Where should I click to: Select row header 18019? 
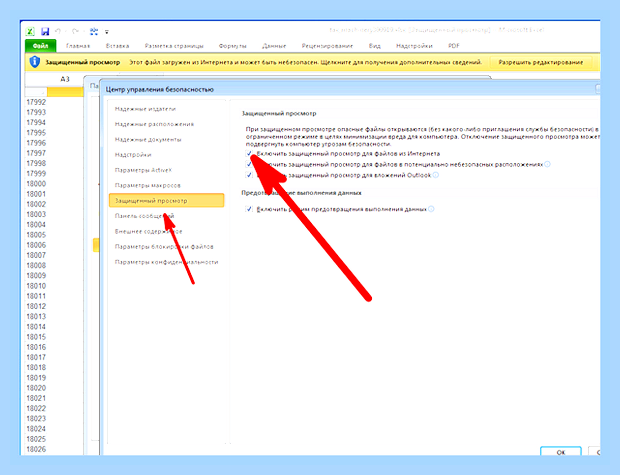pos(36,378)
